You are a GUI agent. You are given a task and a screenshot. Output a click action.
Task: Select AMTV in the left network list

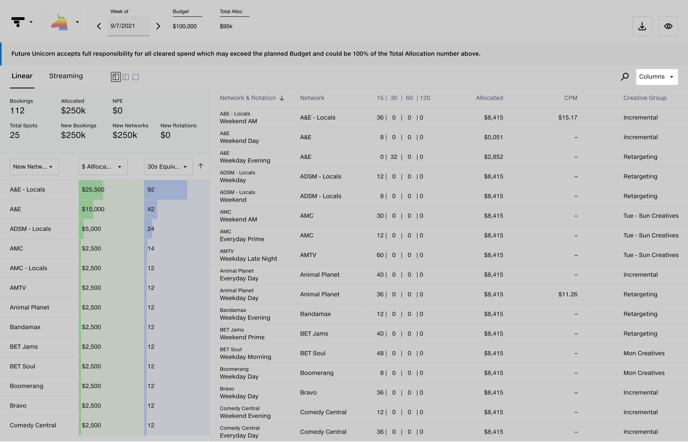tap(18, 288)
